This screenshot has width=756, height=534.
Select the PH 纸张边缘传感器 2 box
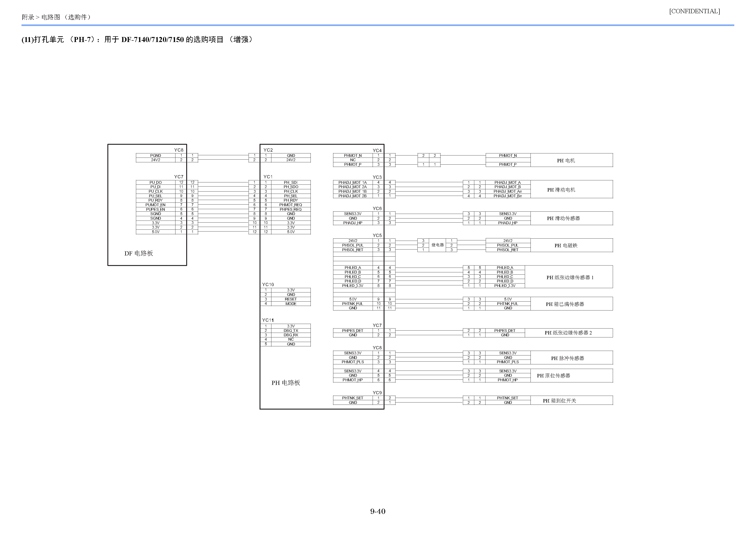[x=569, y=333]
